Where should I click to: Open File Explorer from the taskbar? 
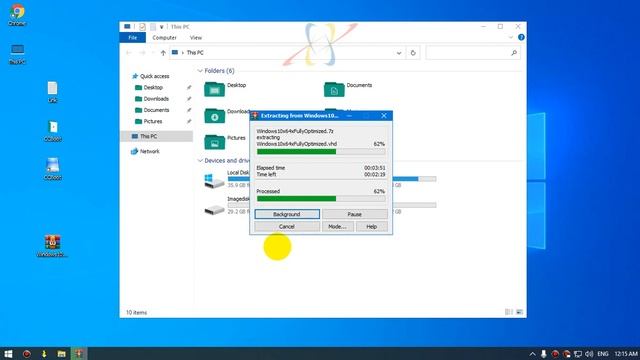click(x=61, y=353)
